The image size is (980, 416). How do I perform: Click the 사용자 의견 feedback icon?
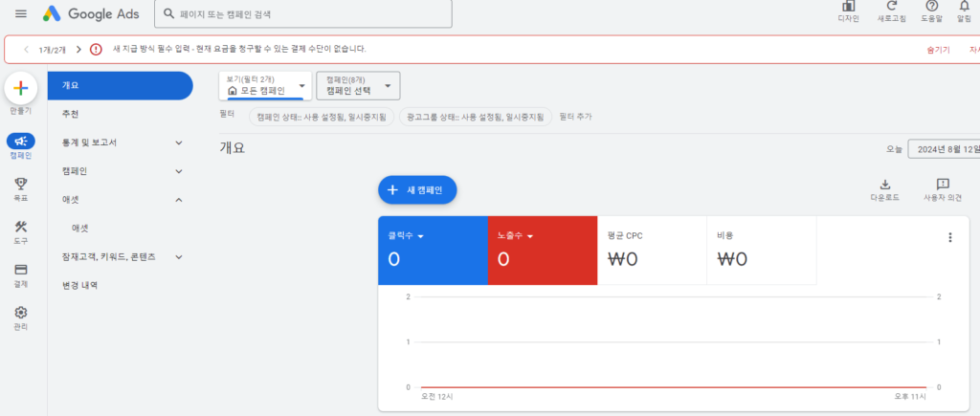943,185
